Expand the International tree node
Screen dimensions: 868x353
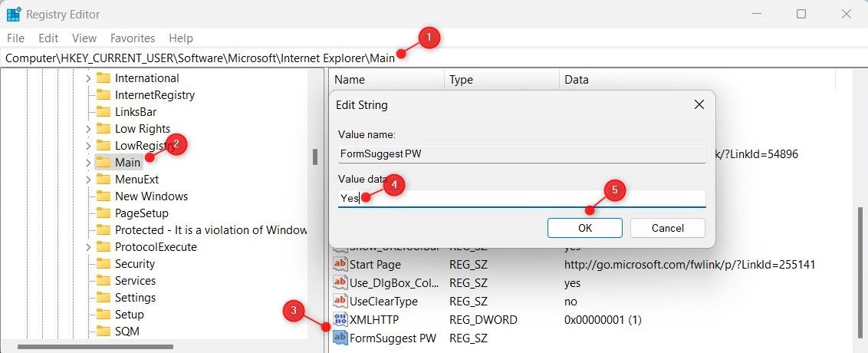88,78
